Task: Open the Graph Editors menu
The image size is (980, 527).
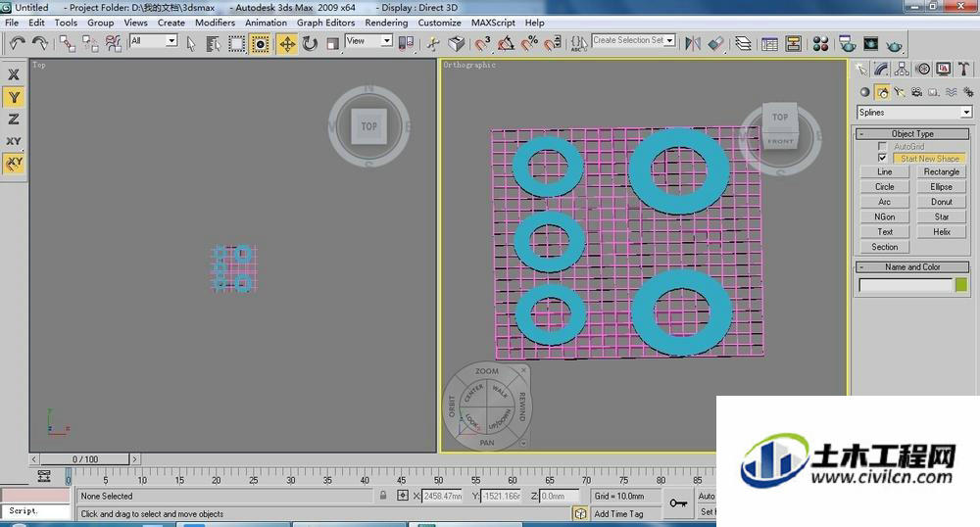Action: pyautogui.click(x=325, y=23)
